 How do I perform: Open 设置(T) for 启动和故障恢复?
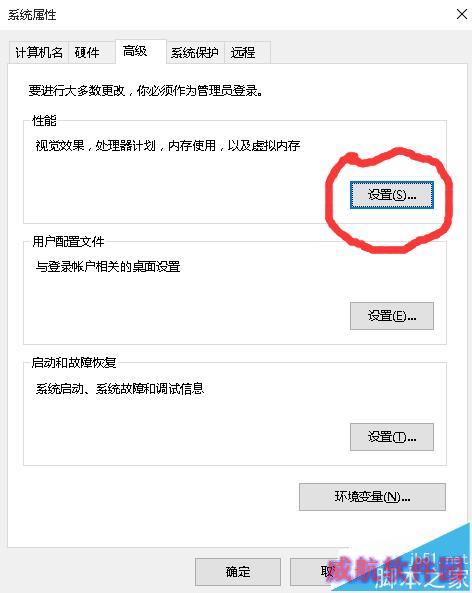392,437
